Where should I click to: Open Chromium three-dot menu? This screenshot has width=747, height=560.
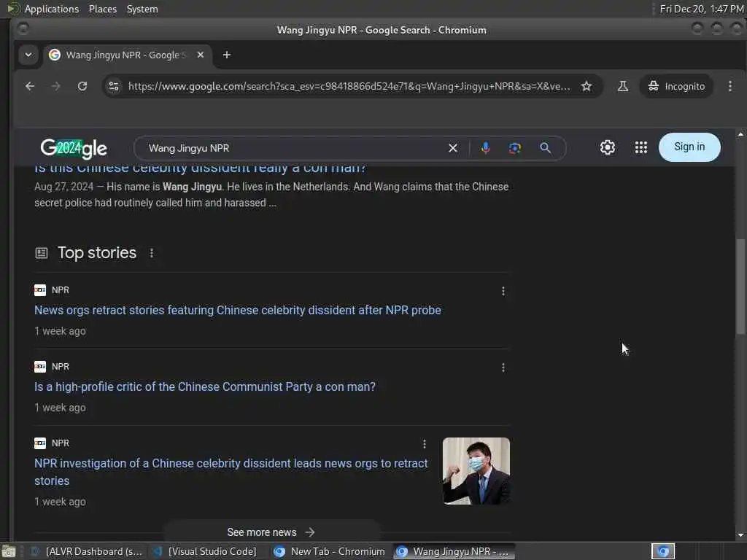click(x=729, y=86)
